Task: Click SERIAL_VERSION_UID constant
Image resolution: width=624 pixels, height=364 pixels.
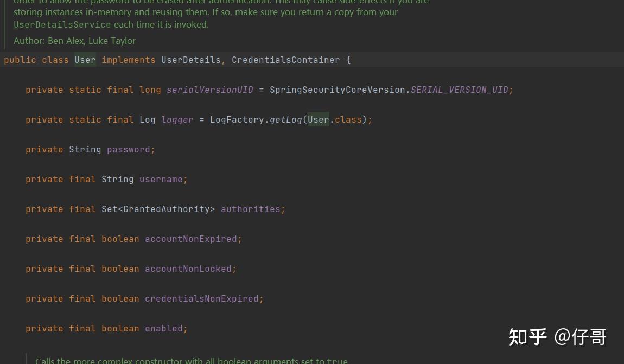Action: (459, 90)
